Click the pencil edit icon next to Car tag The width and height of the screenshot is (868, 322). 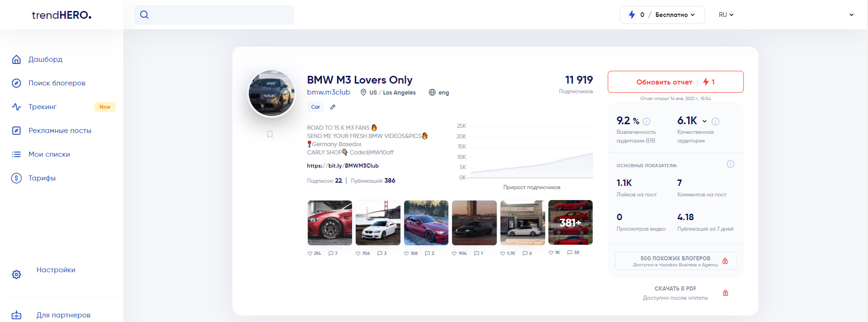pos(333,107)
